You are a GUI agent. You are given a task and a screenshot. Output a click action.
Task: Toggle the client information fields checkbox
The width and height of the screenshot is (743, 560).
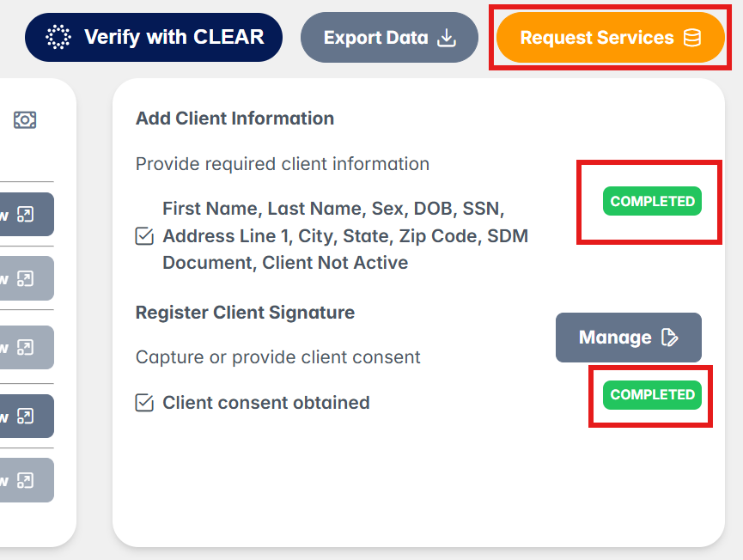click(x=144, y=236)
